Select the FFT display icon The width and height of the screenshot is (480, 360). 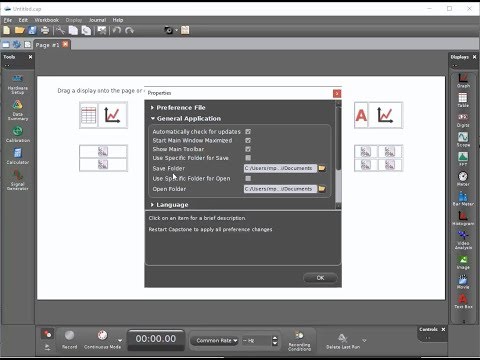tap(463, 159)
